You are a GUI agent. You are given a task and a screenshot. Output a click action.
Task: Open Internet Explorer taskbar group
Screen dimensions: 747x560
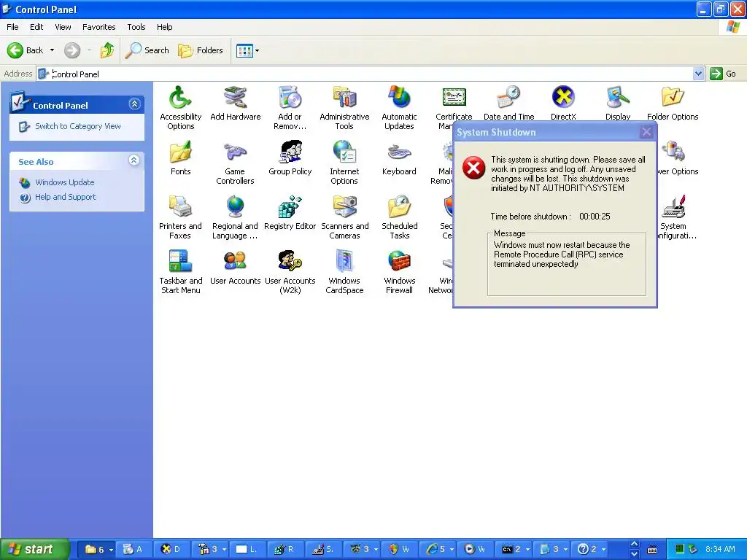tap(438, 549)
